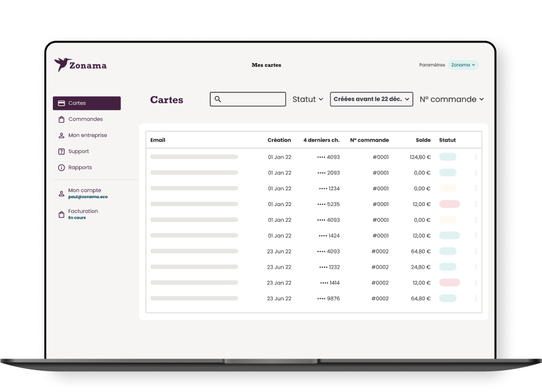
Task: Open the 'Créées avant le 22 déc.' filter
Action: pos(371,98)
